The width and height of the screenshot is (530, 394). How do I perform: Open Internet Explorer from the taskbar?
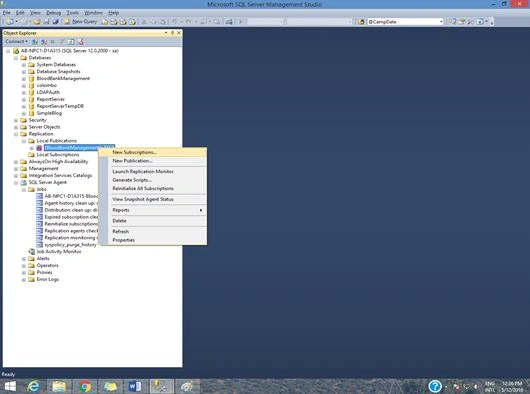point(33,386)
